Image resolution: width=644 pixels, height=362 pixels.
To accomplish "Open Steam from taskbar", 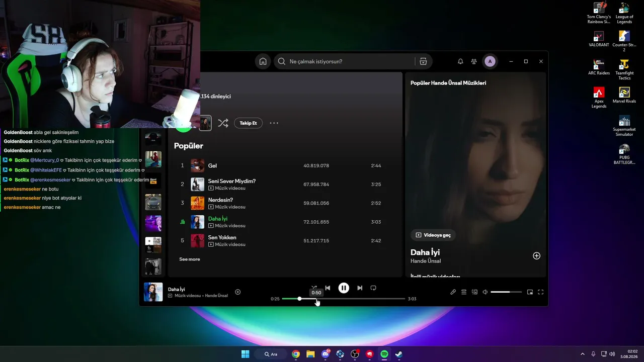I will coord(399,354).
